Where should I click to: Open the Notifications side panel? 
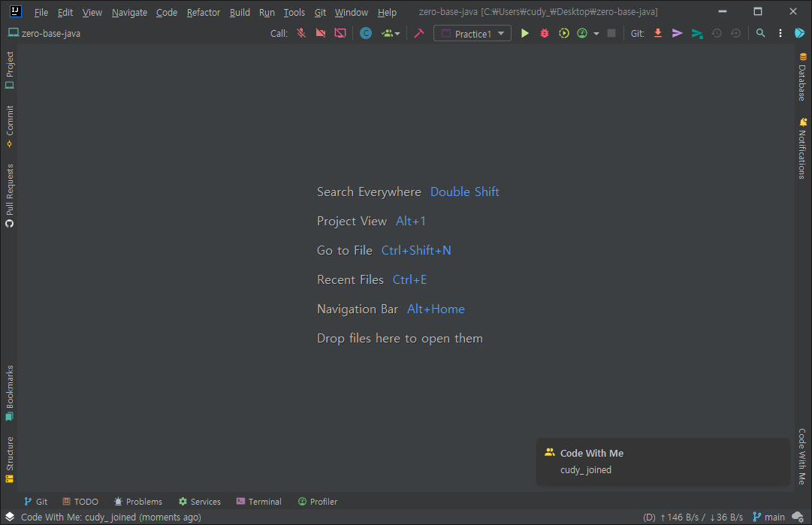click(802, 149)
